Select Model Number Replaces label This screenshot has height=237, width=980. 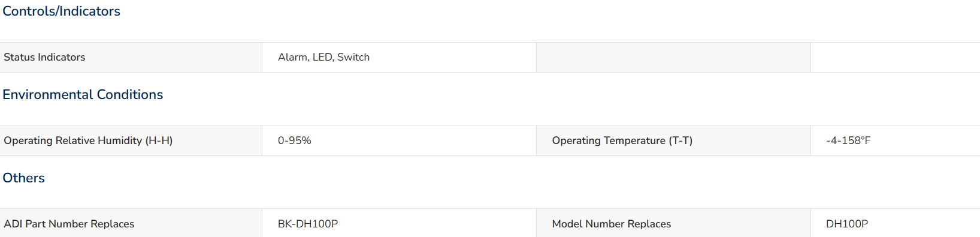[611, 224]
